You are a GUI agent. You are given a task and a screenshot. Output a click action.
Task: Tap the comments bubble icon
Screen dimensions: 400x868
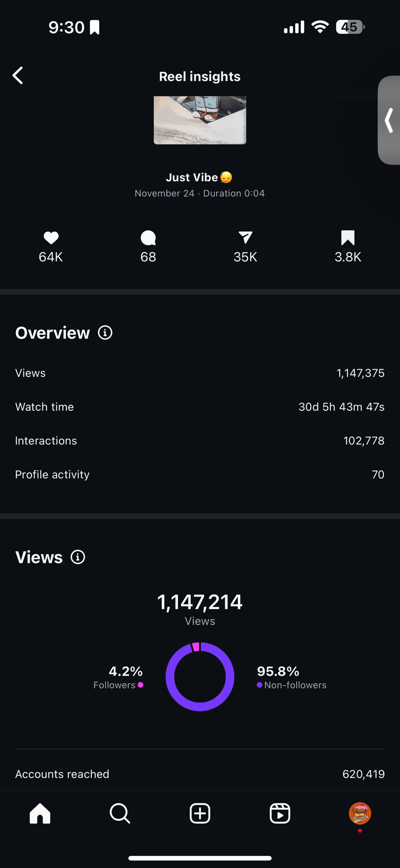point(148,238)
